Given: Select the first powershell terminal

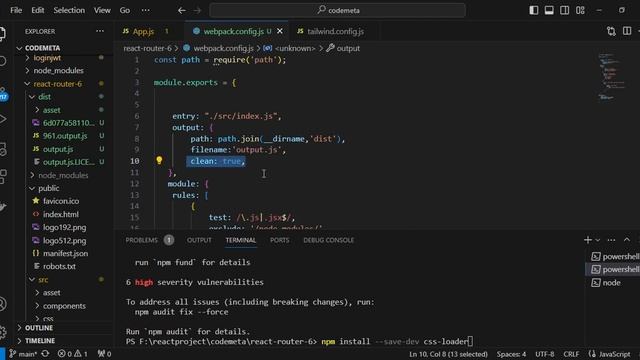Looking at the screenshot, I should coord(615,256).
